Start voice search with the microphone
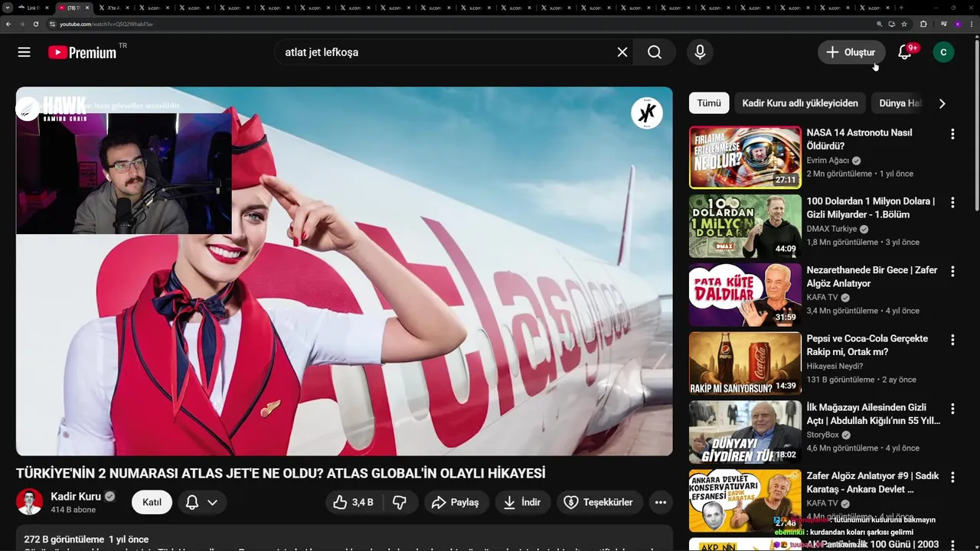The height and width of the screenshot is (551, 980). [700, 52]
